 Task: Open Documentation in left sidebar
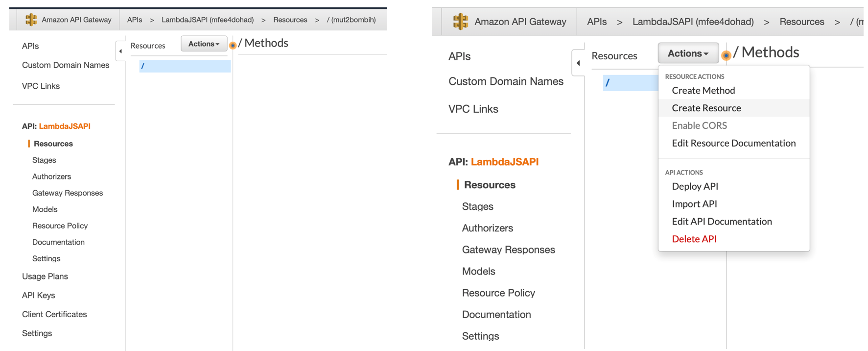(58, 242)
